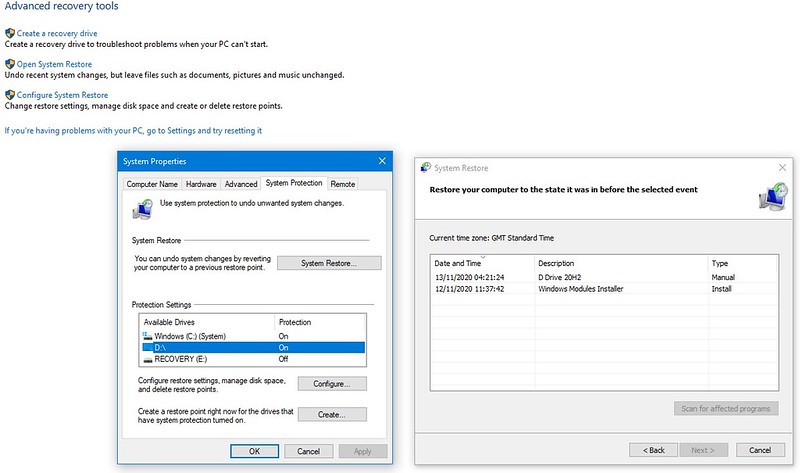Click the Next > button

pyautogui.click(x=703, y=450)
